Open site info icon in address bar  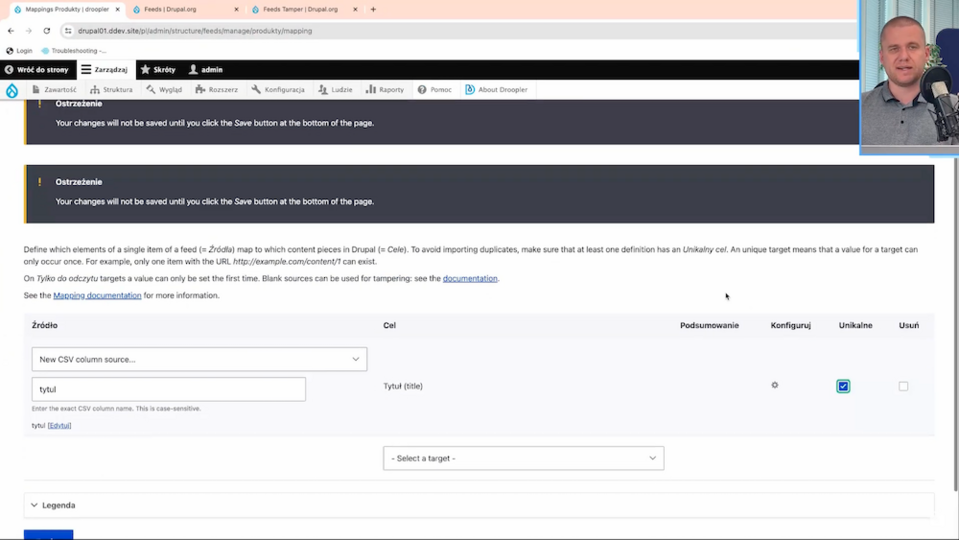click(x=68, y=31)
